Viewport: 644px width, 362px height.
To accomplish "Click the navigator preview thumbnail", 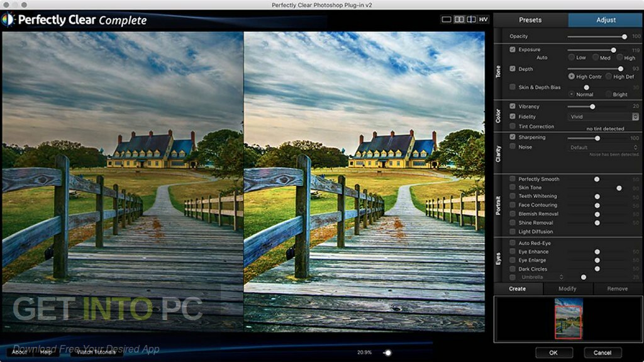I will (x=569, y=318).
